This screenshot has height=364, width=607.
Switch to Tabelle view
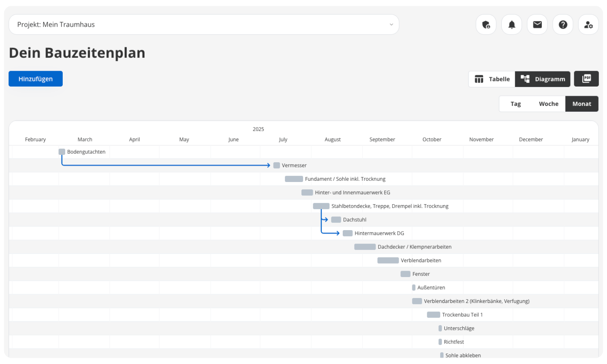pos(492,79)
